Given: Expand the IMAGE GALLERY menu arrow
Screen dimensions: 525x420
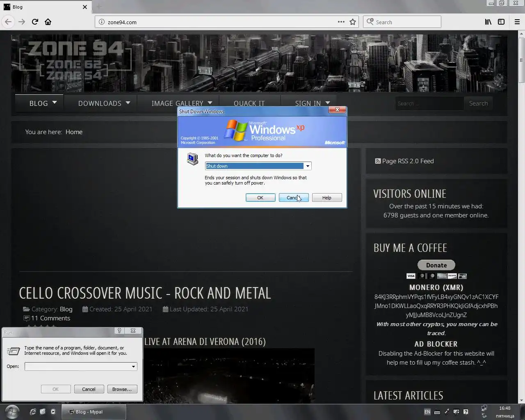Looking at the screenshot, I should tap(210, 103).
